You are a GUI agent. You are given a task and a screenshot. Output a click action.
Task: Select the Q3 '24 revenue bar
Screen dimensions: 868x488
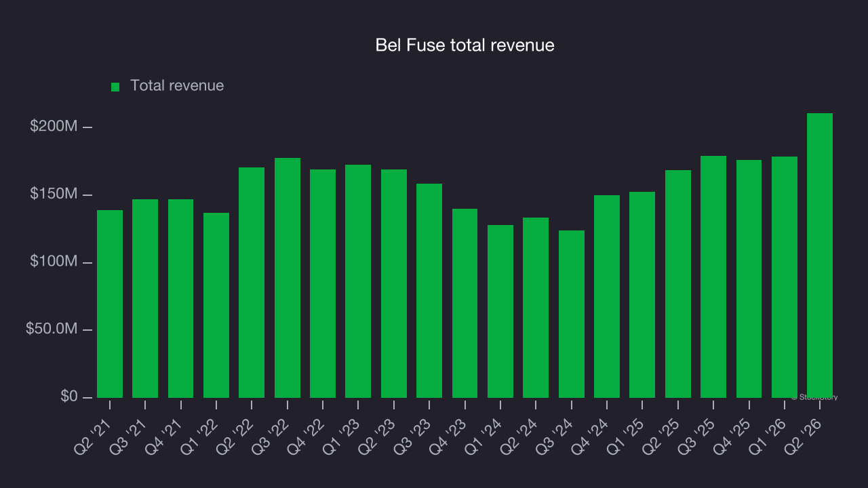[x=572, y=314]
